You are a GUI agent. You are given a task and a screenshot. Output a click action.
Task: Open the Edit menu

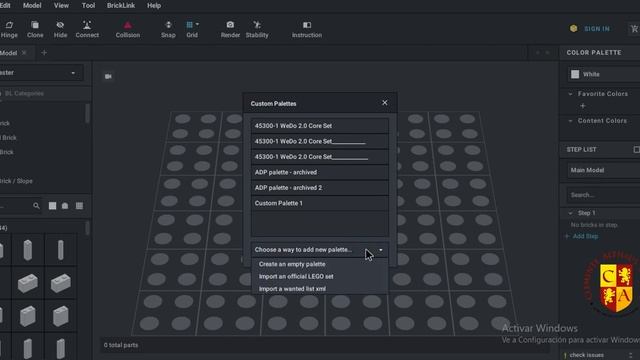pos(5,6)
